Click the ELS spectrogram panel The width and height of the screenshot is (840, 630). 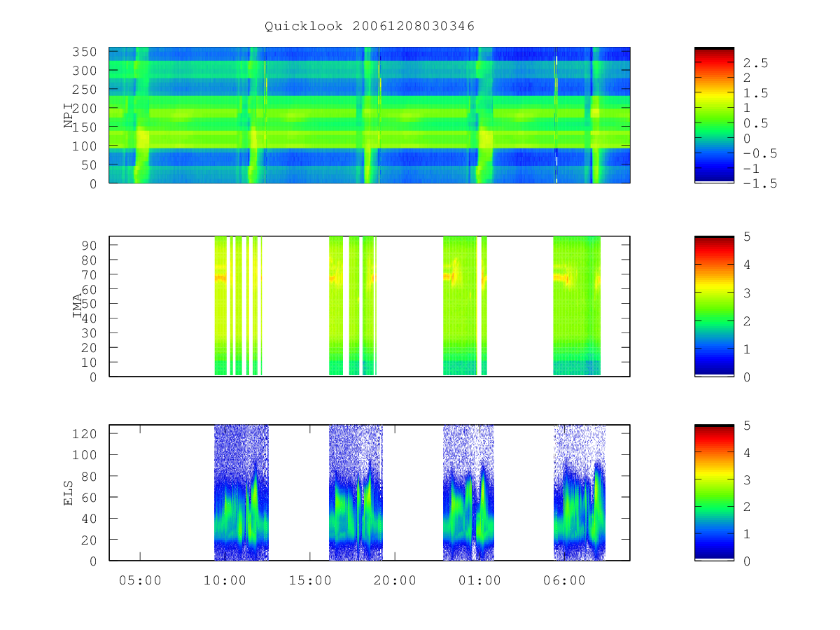pos(370,493)
